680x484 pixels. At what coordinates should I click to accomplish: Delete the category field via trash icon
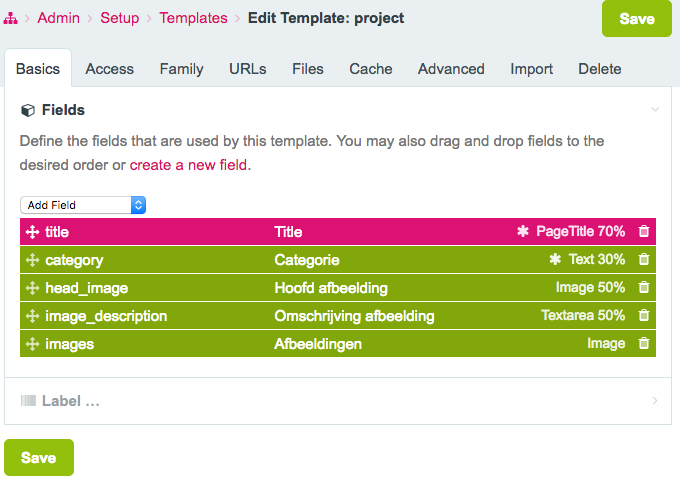coord(644,259)
